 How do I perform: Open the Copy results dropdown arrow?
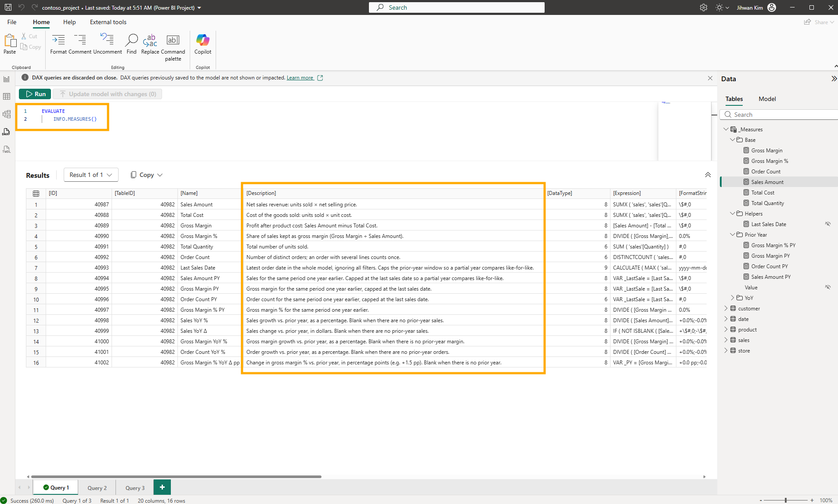(160, 175)
